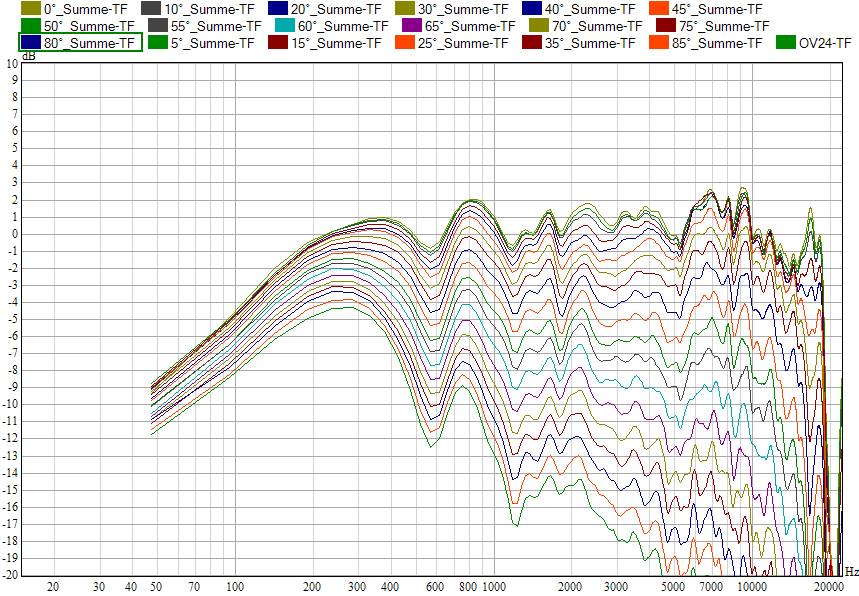
Task: Select the 10°_Summe-TF legend label
Action: click(x=209, y=9)
